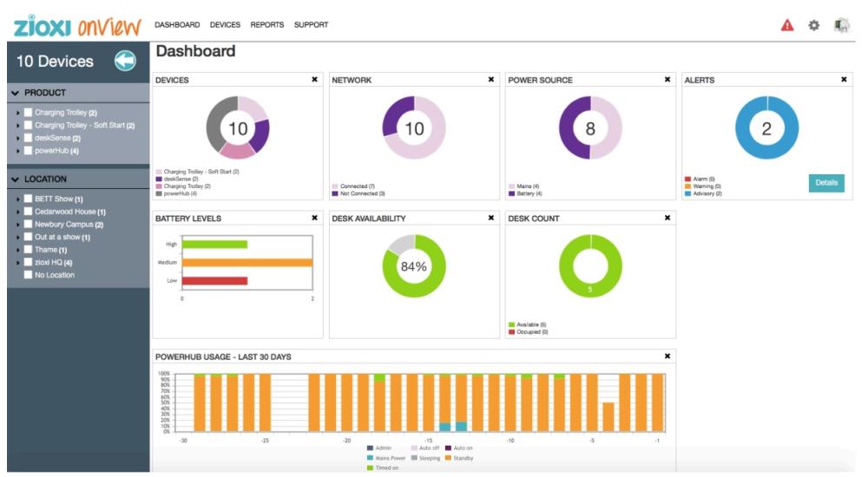Tick the Charging Trolley (2) checkbox
Image resolution: width=868 pixels, height=477 pixels.
coord(29,113)
